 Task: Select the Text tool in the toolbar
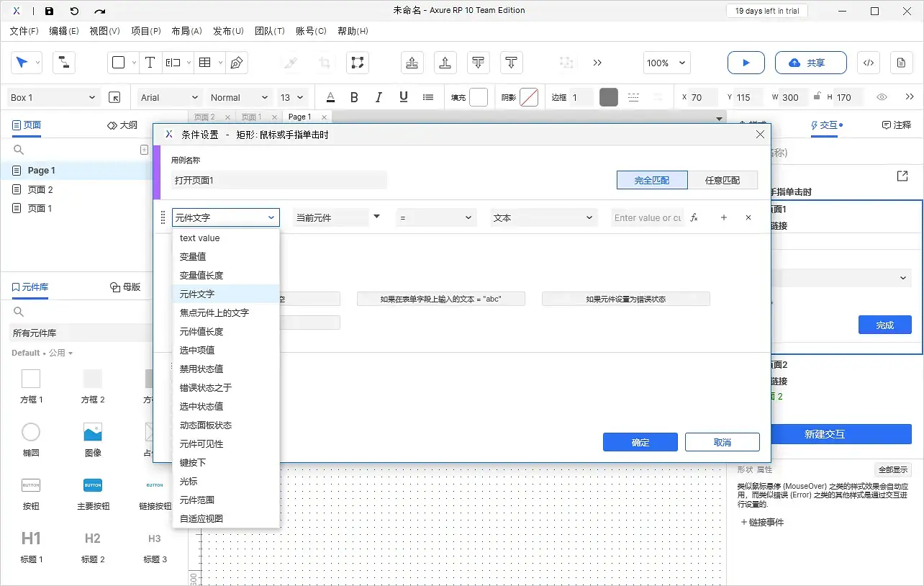(150, 63)
